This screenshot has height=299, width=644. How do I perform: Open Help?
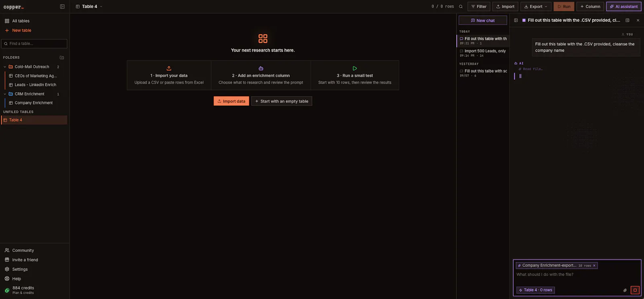(17, 278)
